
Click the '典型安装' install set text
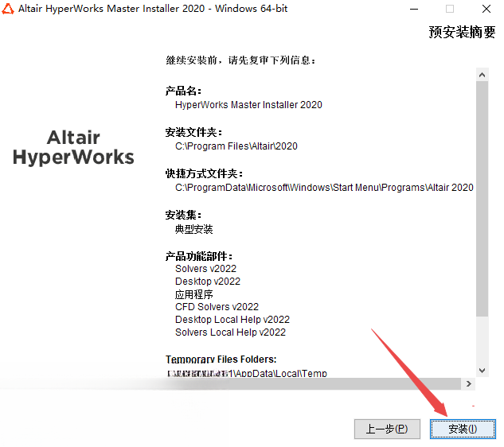[193, 229]
